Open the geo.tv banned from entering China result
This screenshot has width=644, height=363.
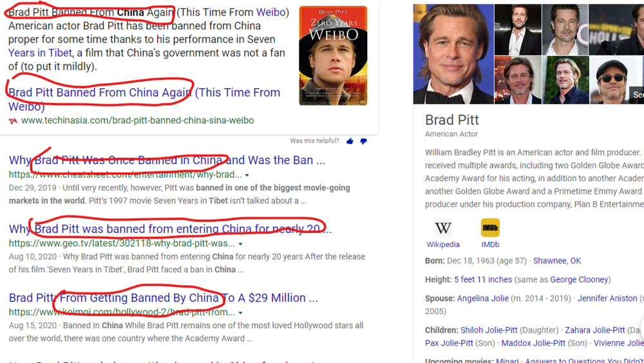pyautogui.click(x=170, y=229)
